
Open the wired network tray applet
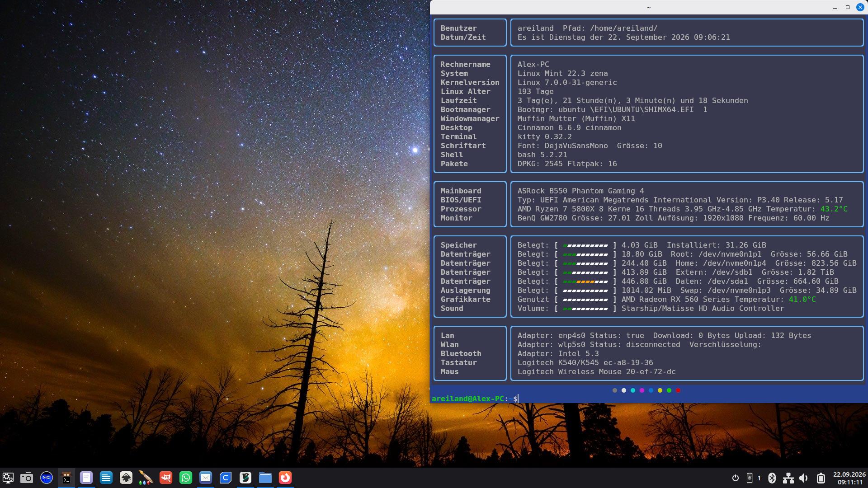[788, 478]
